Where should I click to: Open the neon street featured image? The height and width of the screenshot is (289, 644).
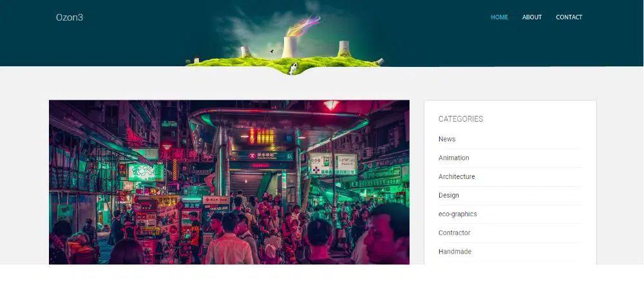tap(229, 182)
